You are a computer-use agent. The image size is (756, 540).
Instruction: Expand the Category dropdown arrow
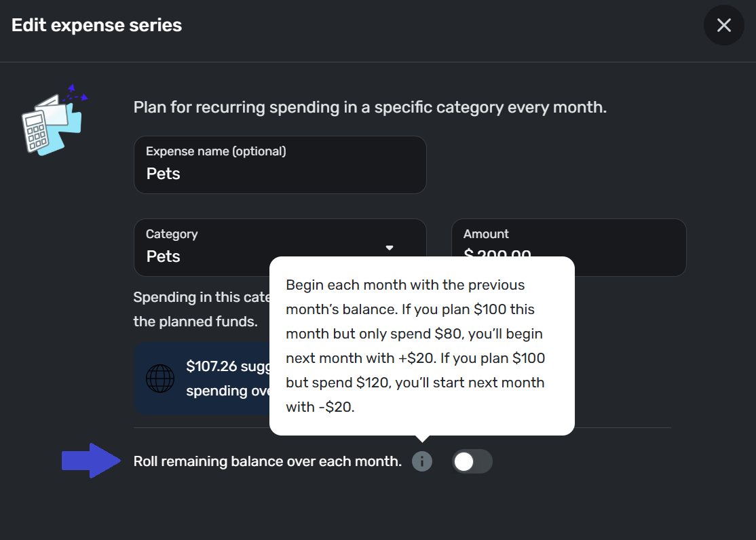click(390, 248)
